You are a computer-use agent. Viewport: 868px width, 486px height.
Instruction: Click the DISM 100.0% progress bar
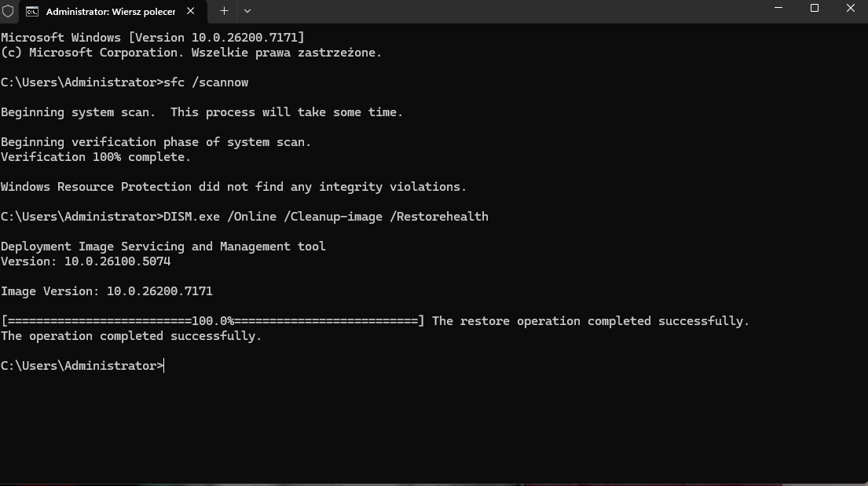(x=212, y=321)
